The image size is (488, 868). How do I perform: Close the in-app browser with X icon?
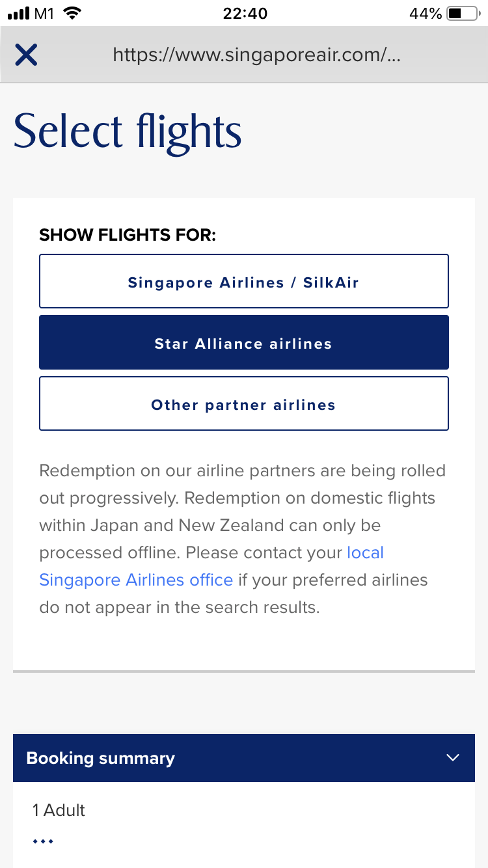[26, 55]
